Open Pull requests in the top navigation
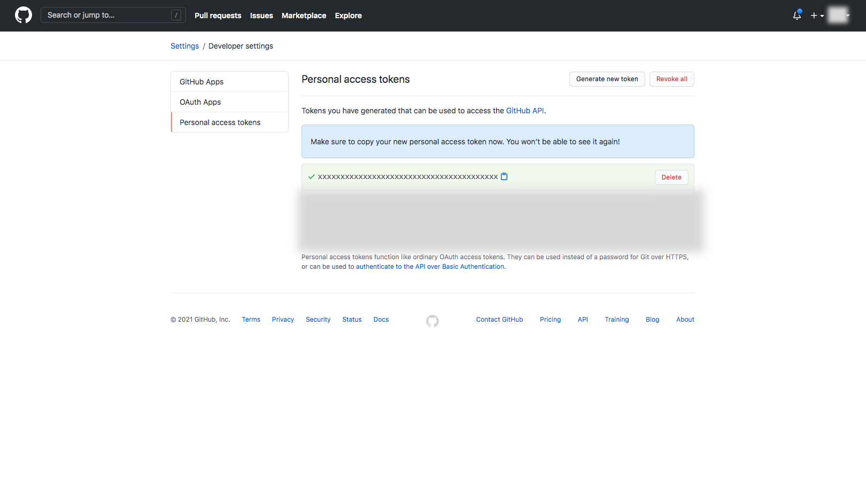This screenshot has height=504, width=866. [218, 15]
